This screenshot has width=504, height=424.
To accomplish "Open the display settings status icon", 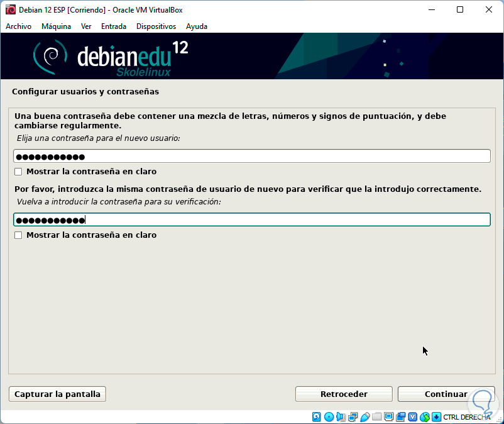I will [x=388, y=417].
